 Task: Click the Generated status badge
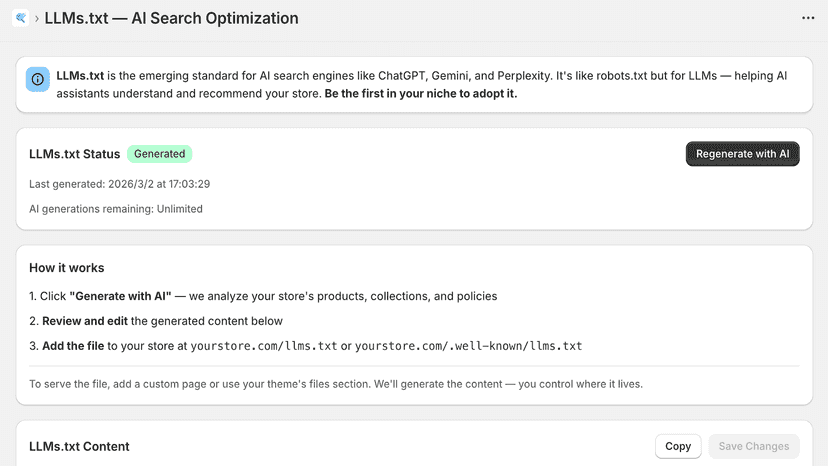point(159,154)
